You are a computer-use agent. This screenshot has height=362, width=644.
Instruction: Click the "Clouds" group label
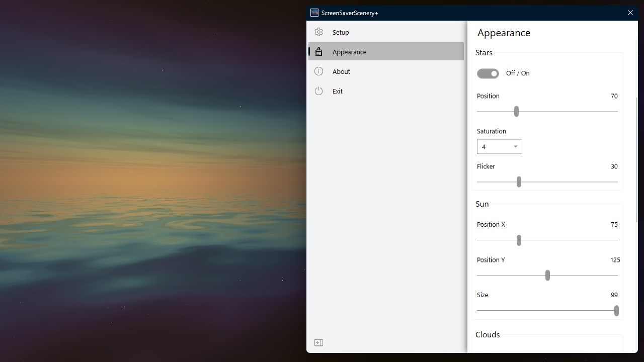(x=488, y=335)
